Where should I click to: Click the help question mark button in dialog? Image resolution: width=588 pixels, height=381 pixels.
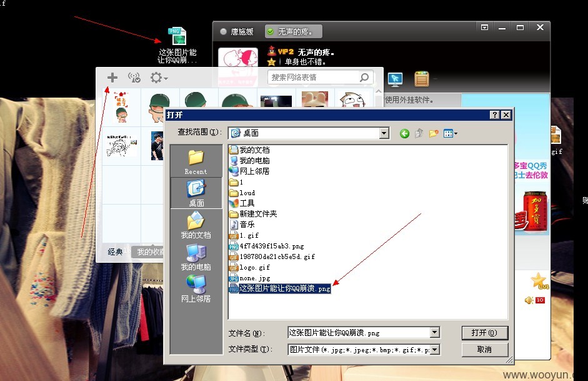coord(495,115)
